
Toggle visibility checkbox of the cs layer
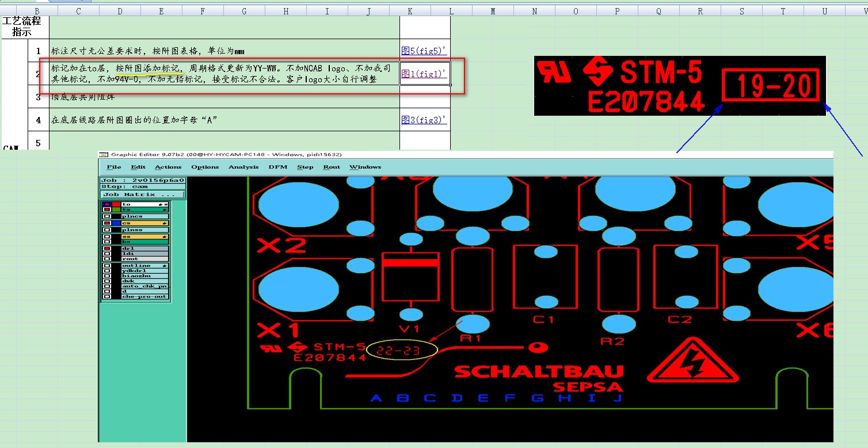click(x=107, y=223)
